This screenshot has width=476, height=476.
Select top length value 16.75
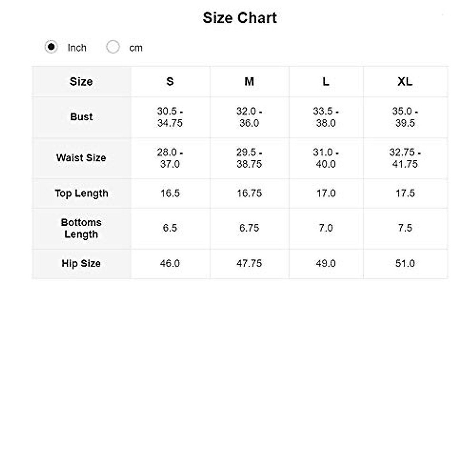click(x=249, y=194)
